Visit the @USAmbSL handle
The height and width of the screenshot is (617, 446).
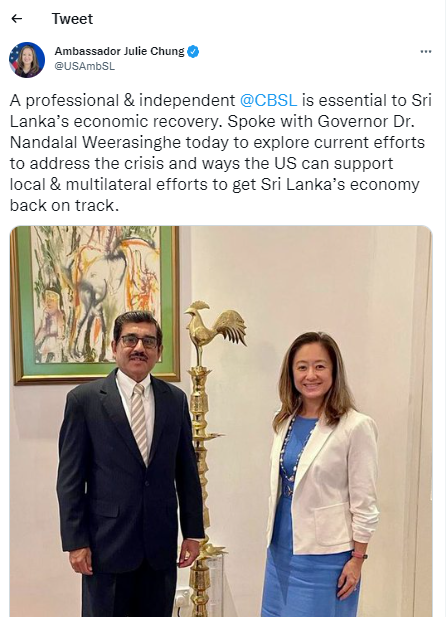coord(85,66)
